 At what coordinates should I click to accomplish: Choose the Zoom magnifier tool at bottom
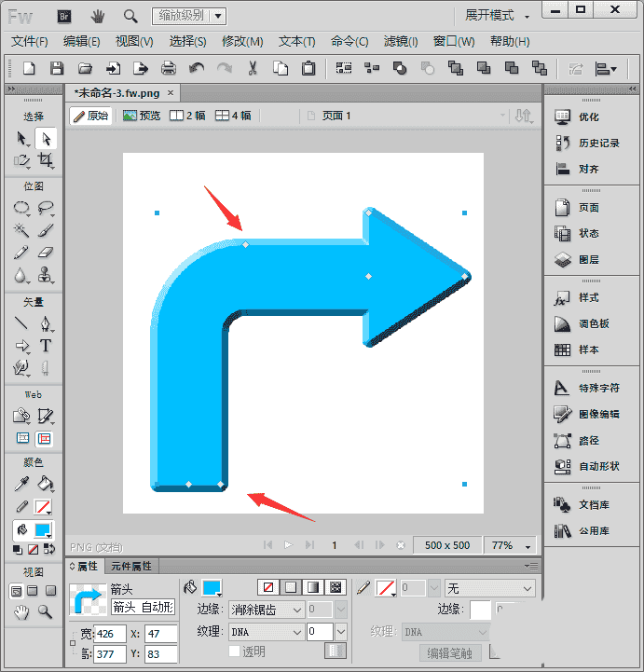click(x=45, y=612)
